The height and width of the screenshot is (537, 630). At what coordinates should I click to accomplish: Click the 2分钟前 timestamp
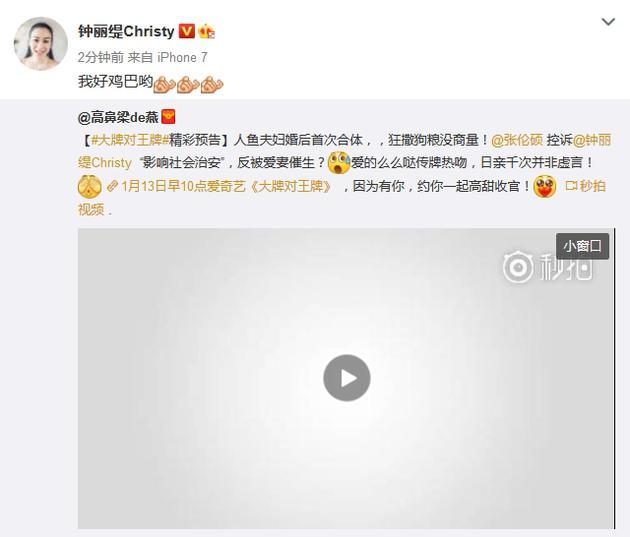pos(101,57)
